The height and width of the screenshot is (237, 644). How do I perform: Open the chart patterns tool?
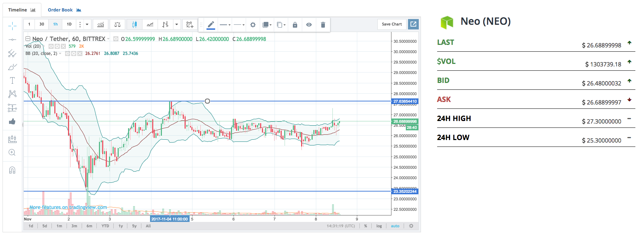click(x=12, y=94)
